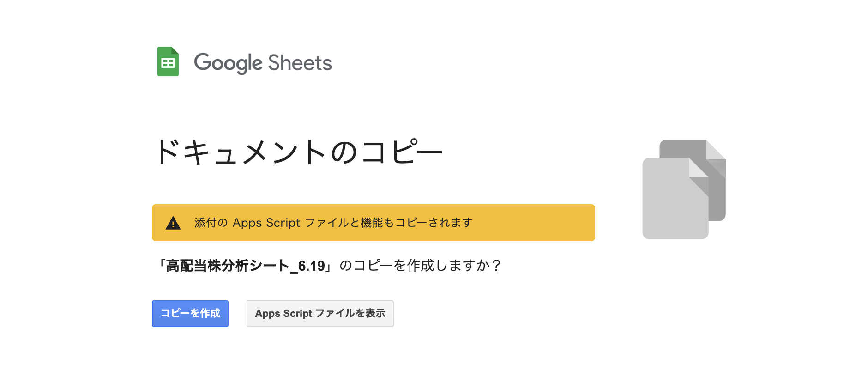Click the green Google Sheets file icon
Image resolution: width=868 pixels, height=389 pixels.
point(168,61)
